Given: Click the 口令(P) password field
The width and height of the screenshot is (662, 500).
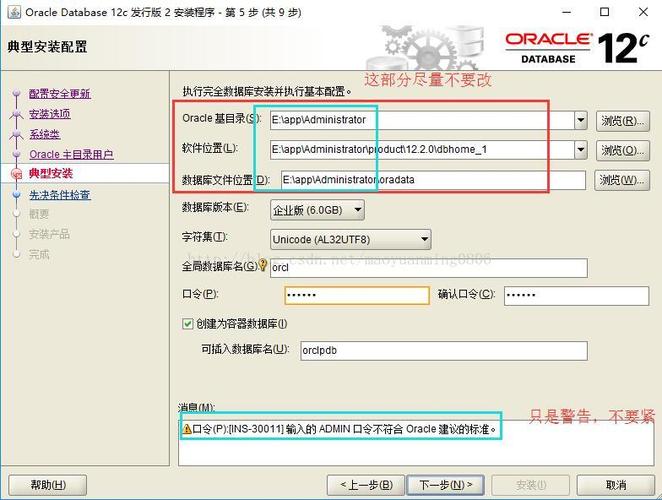Looking at the screenshot, I should coord(357,295).
